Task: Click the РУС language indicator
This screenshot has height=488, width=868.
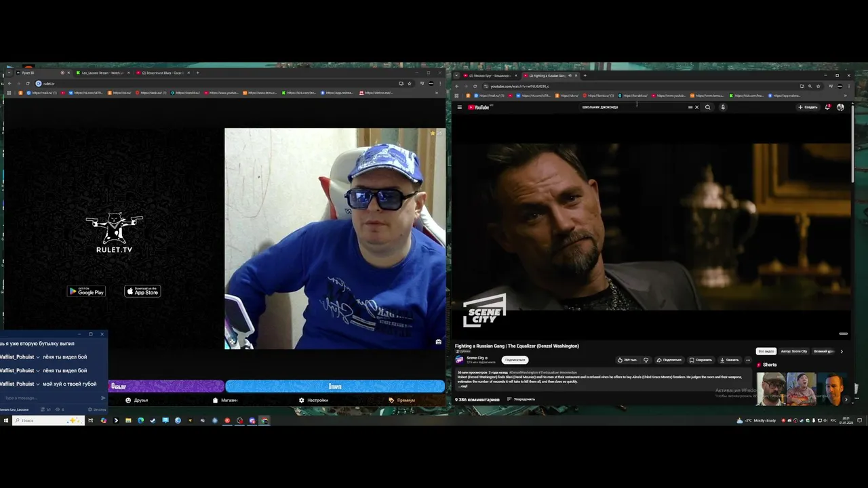Action: 833,420
